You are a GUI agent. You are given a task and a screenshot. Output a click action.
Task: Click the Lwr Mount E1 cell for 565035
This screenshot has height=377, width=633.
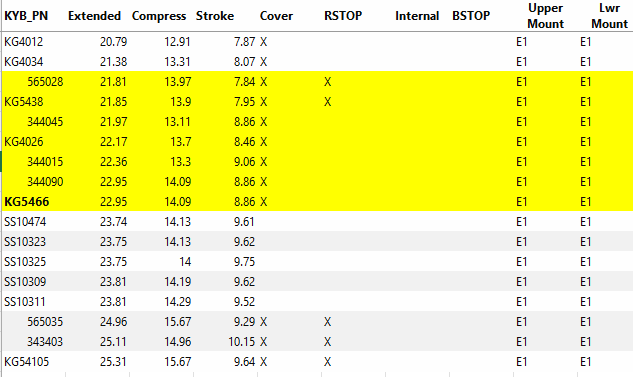(x=586, y=322)
